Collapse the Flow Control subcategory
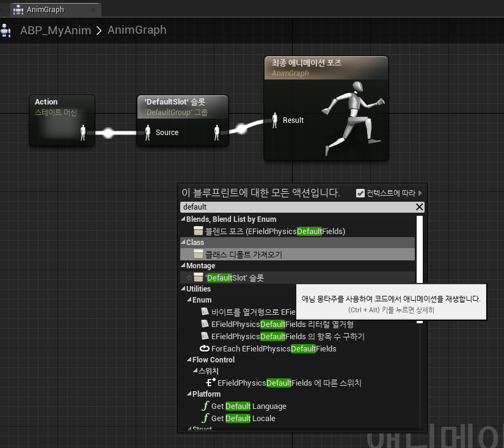 coord(189,359)
